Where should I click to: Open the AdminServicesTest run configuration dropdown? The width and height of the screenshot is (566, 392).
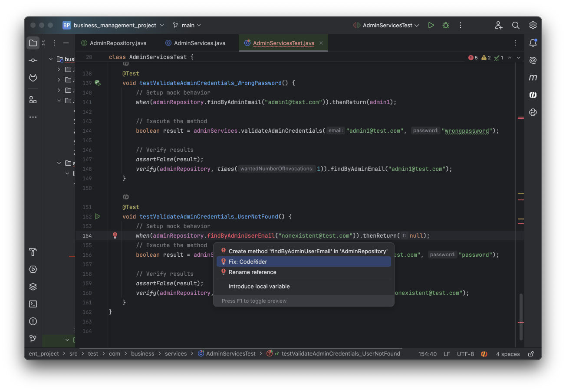[386, 26]
